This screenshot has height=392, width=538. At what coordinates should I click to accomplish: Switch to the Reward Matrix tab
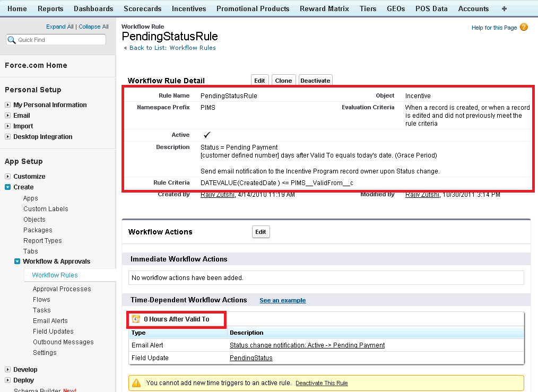click(x=324, y=8)
